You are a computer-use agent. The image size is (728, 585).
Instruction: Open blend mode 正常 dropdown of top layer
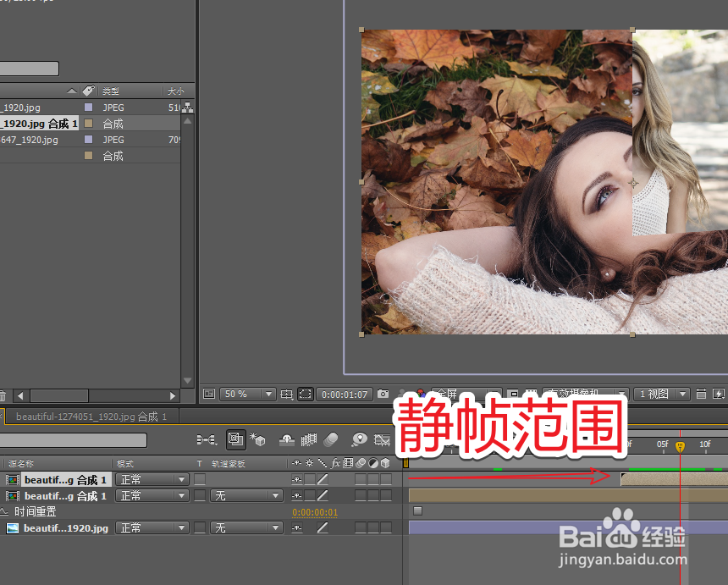coord(152,479)
